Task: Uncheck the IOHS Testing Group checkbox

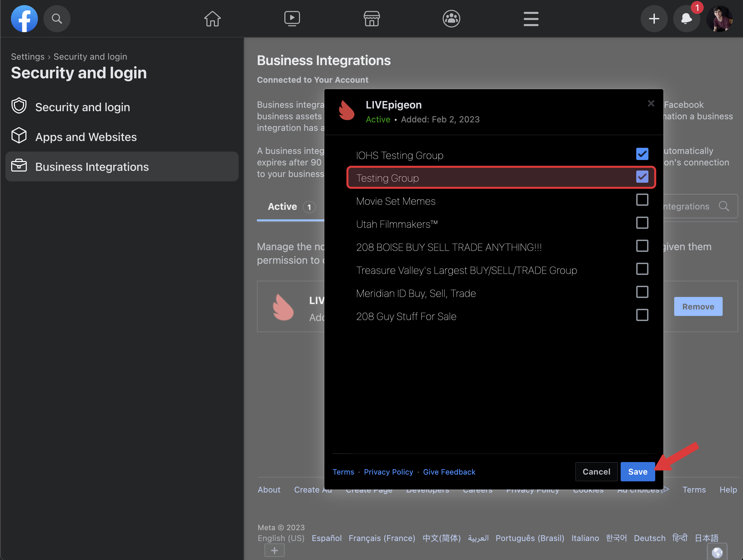Action: click(642, 154)
